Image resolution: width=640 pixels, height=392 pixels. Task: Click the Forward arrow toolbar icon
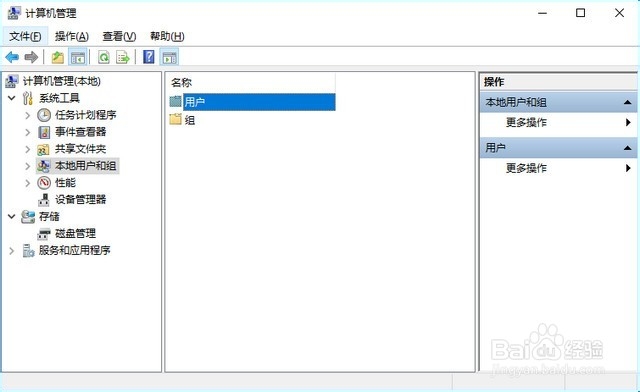coord(31,57)
